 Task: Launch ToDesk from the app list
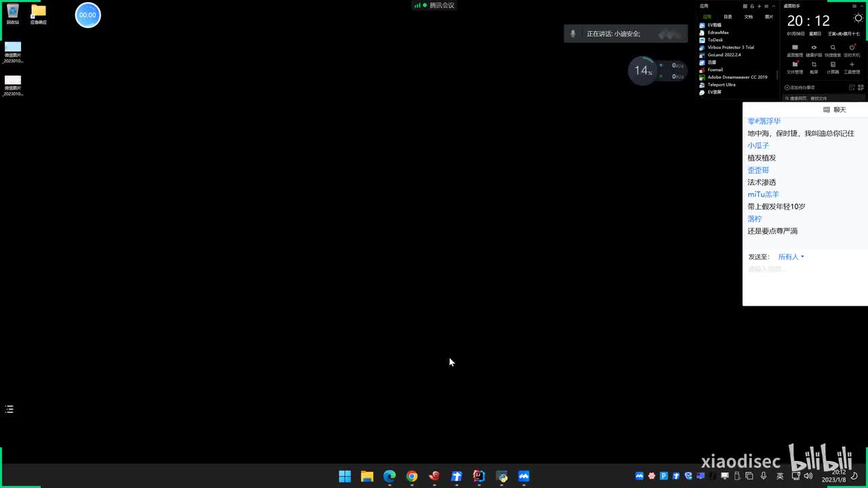pyautogui.click(x=711, y=40)
